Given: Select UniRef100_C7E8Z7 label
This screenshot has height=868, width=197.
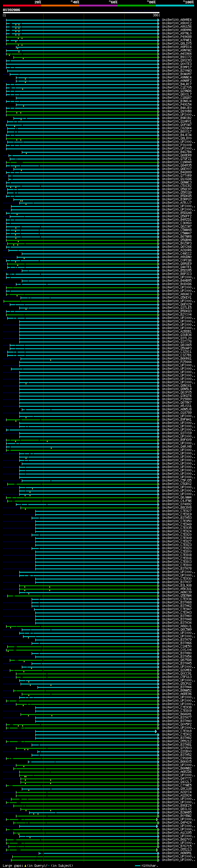Looking at the screenshot, I should point(177,541).
